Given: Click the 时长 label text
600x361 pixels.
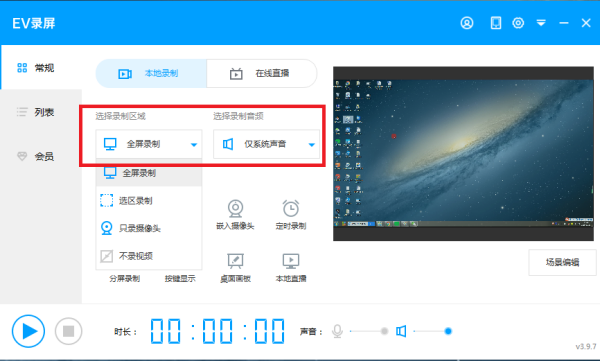Looking at the screenshot, I should click(125, 332).
